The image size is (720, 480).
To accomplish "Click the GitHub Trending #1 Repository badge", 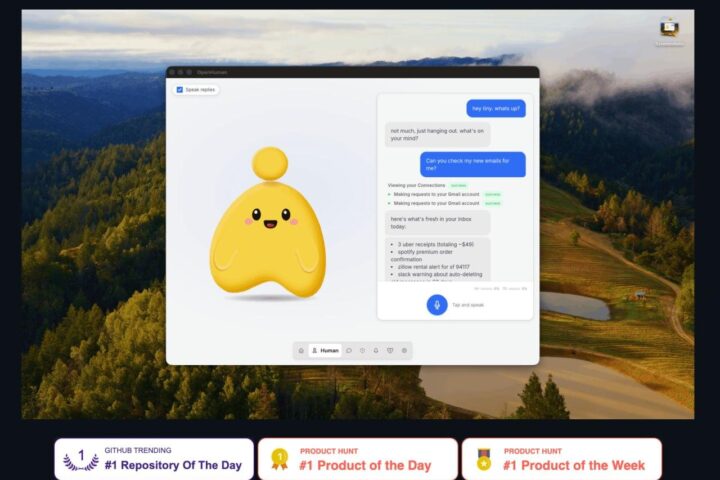I will coord(154,459).
